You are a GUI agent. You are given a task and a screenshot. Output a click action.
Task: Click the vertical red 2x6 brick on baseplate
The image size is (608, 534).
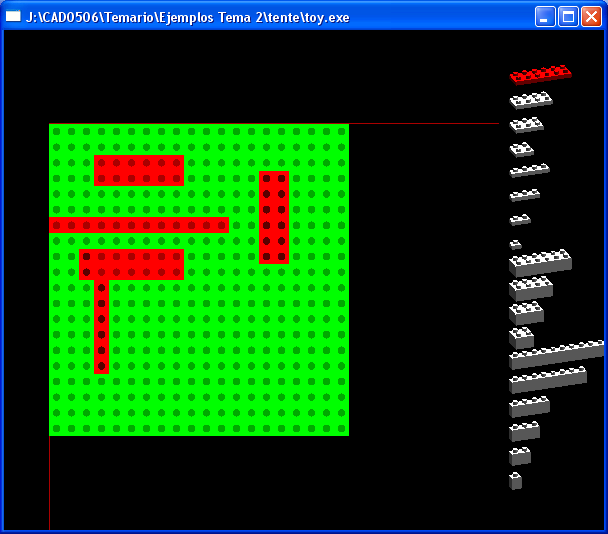[274, 217]
